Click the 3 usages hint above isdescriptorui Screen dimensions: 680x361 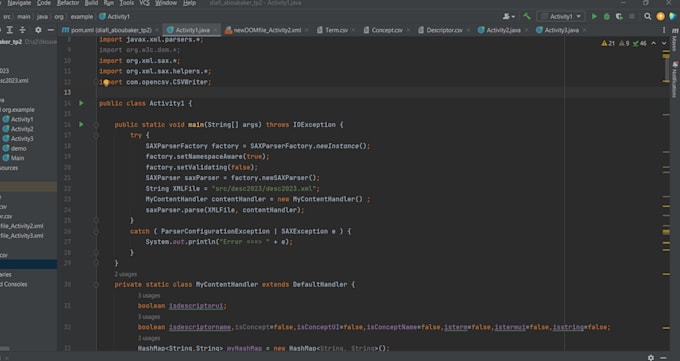point(149,295)
